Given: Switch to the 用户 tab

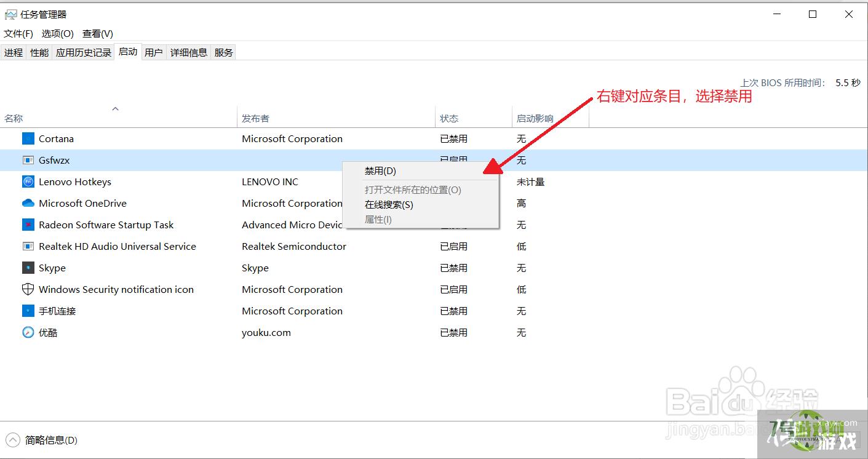Looking at the screenshot, I should pyautogui.click(x=154, y=53).
